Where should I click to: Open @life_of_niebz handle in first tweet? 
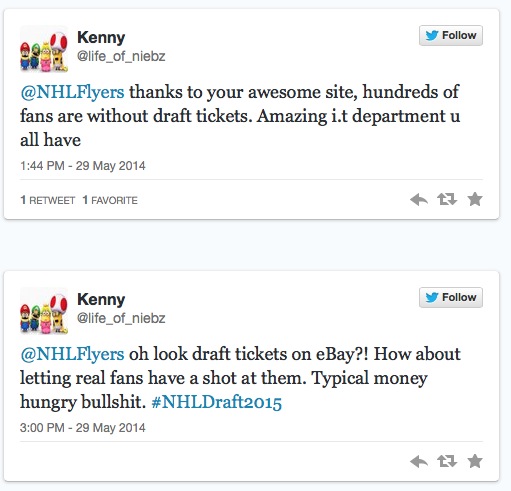(x=121, y=56)
